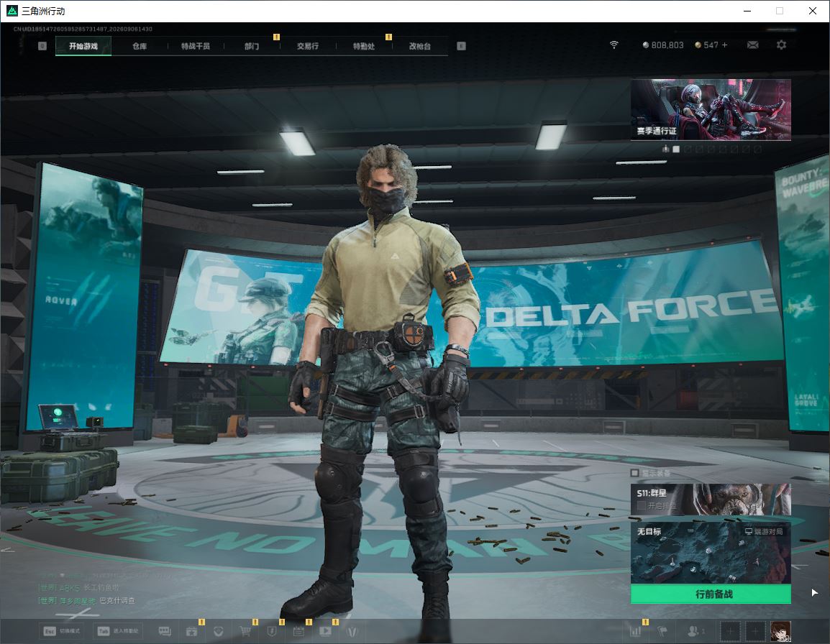This screenshot has height=644, width=830.
Task: Click the 808,803 currency balance
Action: click(x=662, y=45)
